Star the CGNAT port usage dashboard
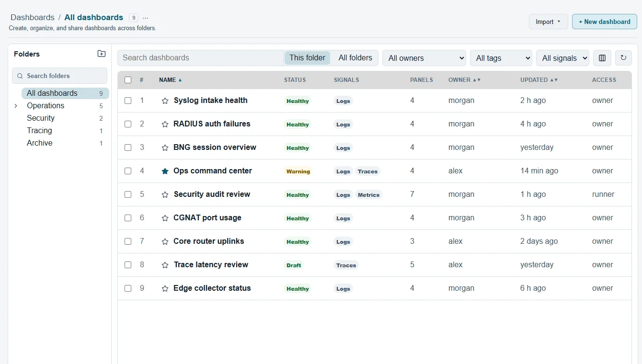Viewport: 642px width, 364px height. pos(165,218)
